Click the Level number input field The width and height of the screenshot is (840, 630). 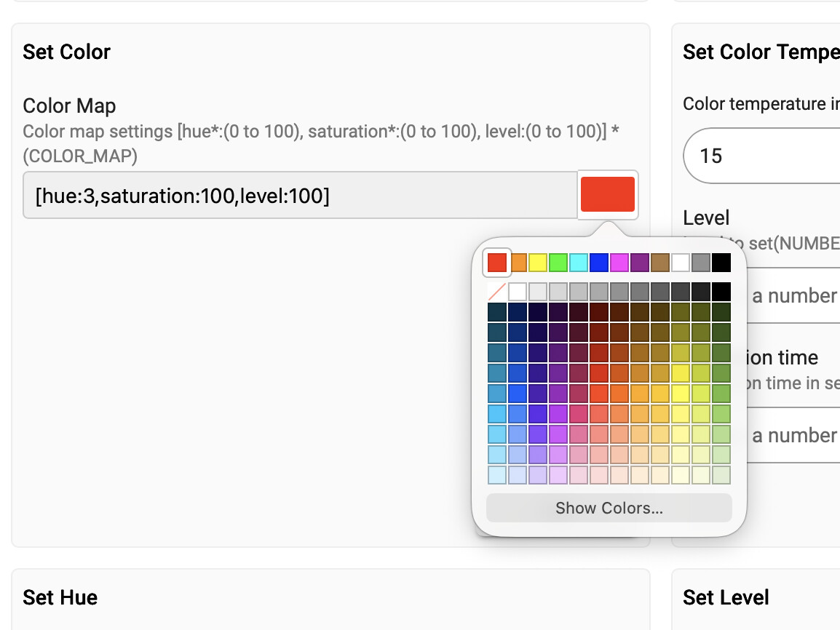(x=793, y=296)
